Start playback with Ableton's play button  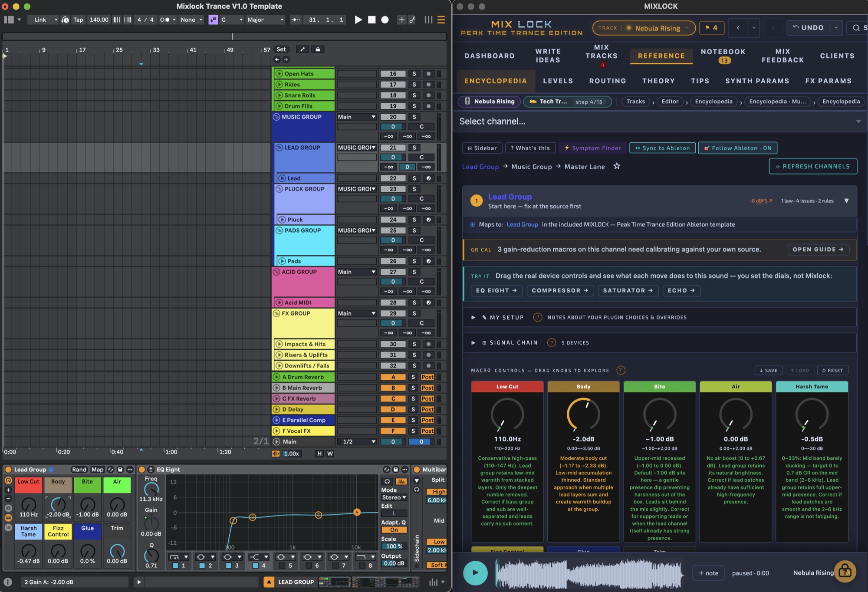point(358,20)
